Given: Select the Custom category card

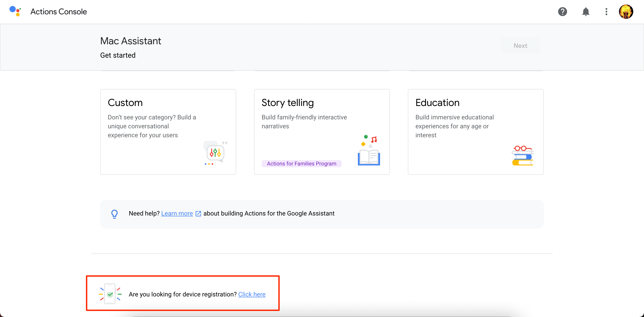Looking at the screenshot, I should (168, 132).
